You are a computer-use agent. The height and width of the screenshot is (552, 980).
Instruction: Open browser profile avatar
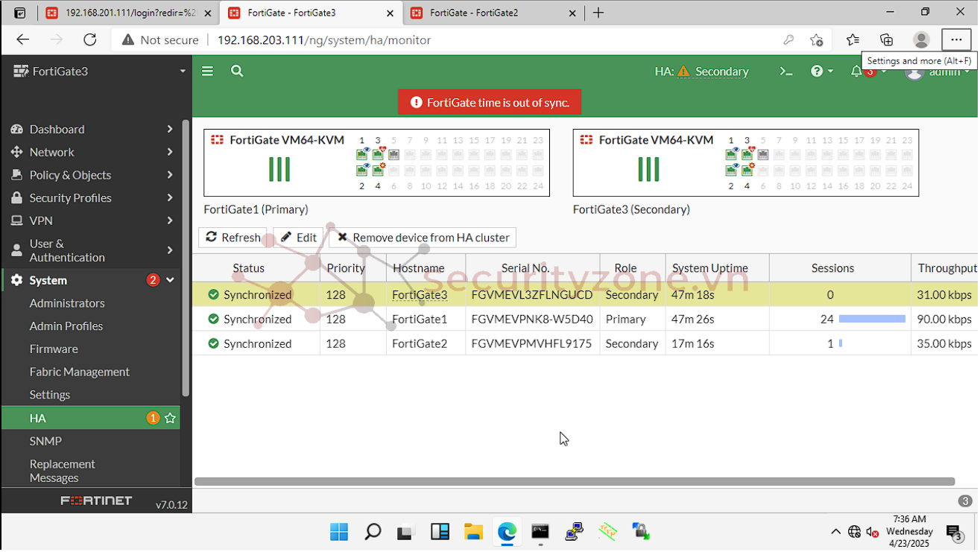coord(921,40)
